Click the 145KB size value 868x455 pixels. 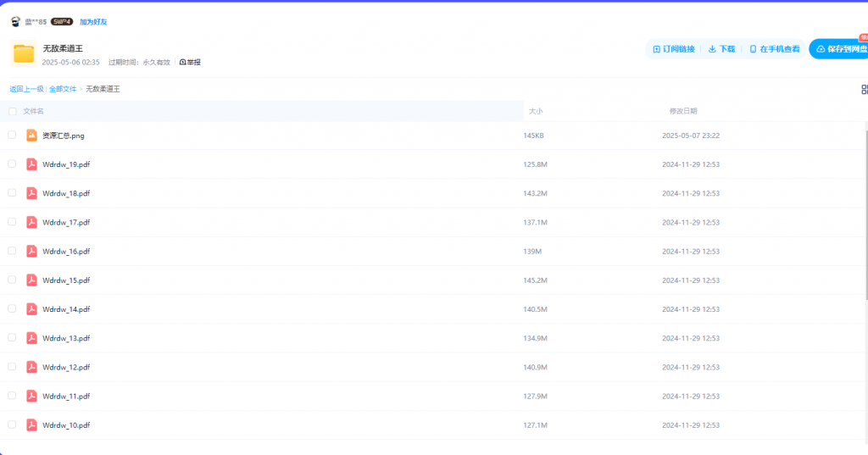click(x=533, y=136)
